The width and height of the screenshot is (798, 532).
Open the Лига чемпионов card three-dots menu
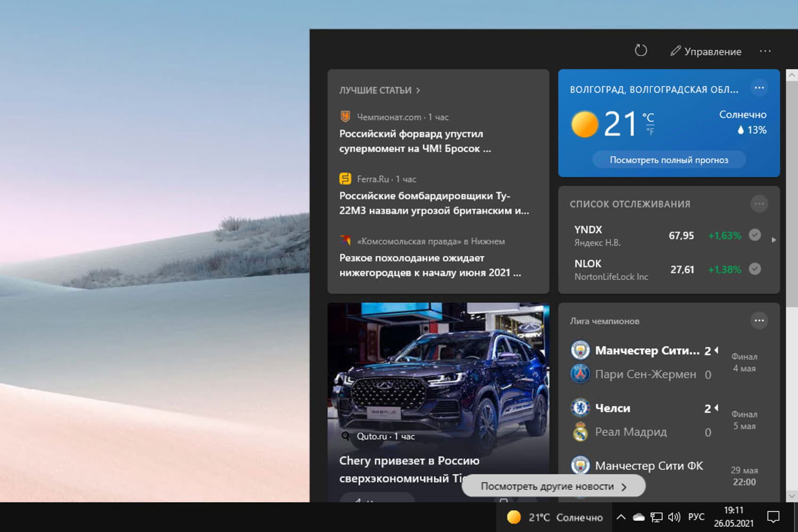point(759,320)
